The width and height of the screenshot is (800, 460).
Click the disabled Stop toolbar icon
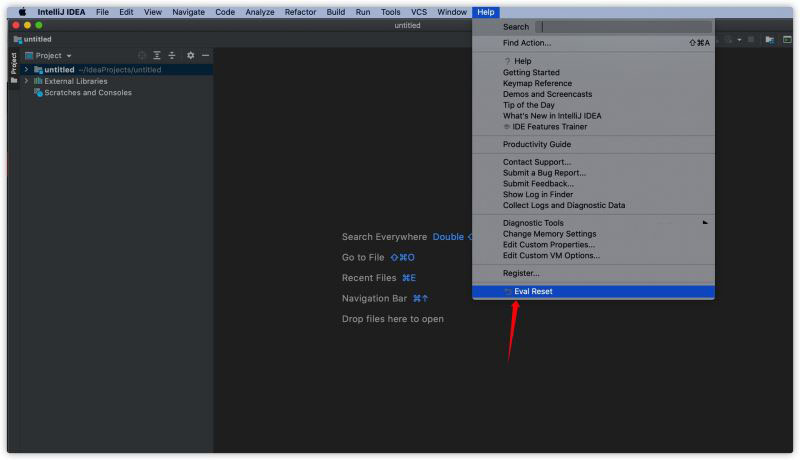[751, 40]
